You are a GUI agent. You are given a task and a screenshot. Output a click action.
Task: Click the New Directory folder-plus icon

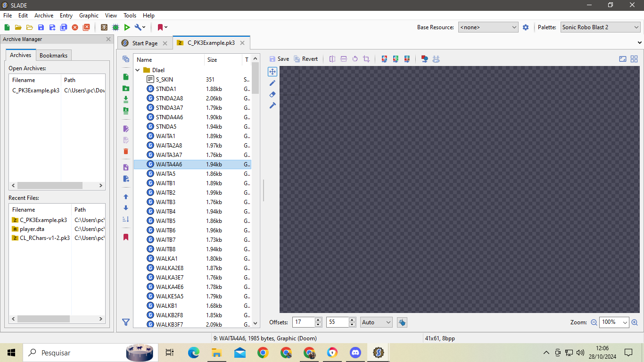[x=126, y=88]
